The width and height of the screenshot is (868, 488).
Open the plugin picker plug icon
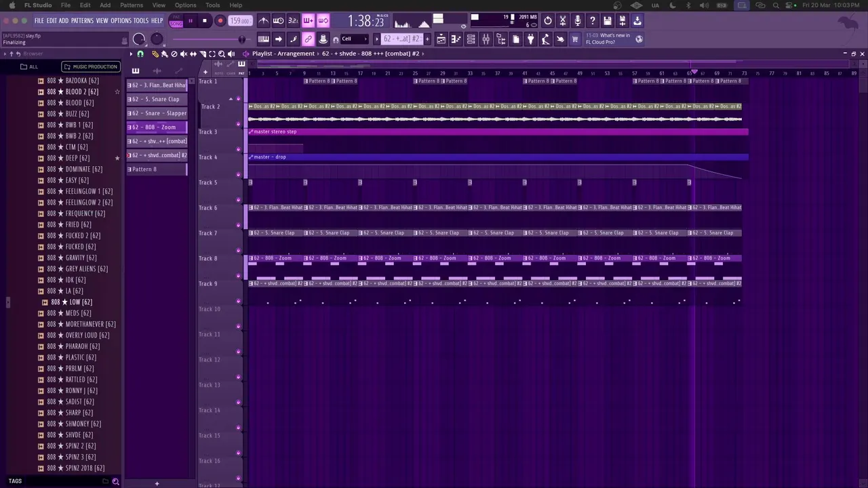pos(530,39)
